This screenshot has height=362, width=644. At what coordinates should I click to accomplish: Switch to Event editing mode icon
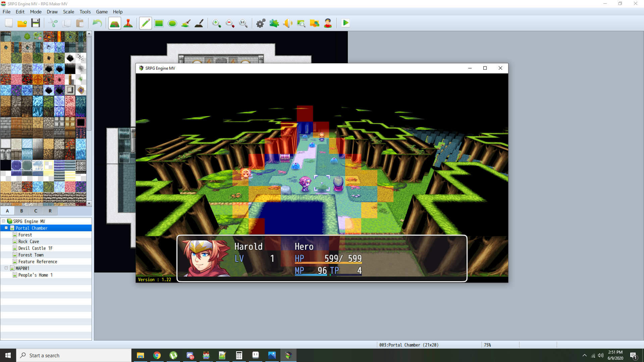(128, 23)
